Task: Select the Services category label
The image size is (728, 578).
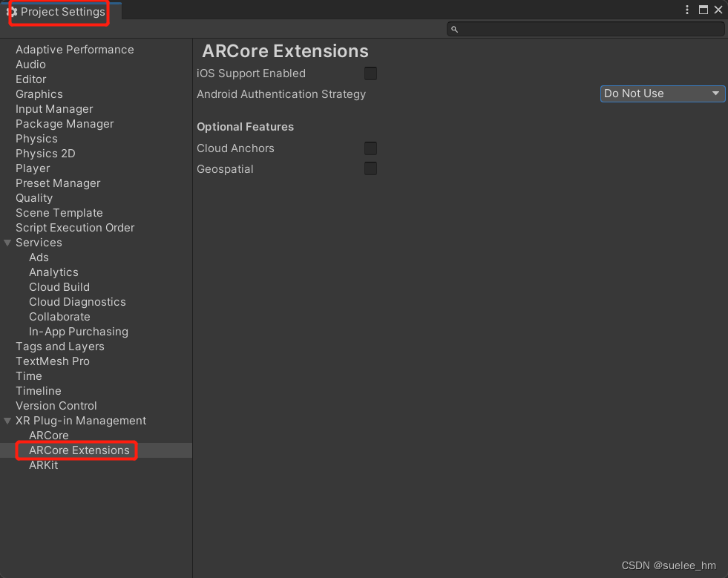Action: tap(39, 243)
